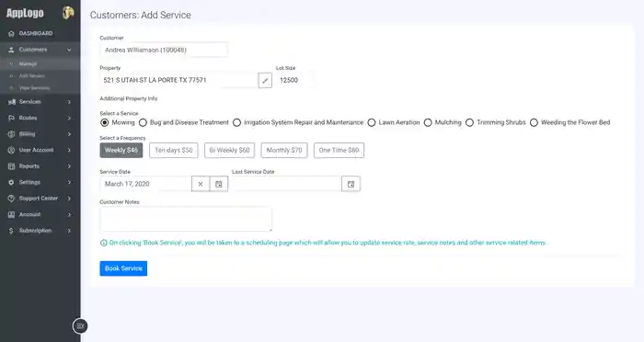The height and width of the screenshot is (342, 644).
Task: Click the Account book icon
Action: [x=11, y=215]
